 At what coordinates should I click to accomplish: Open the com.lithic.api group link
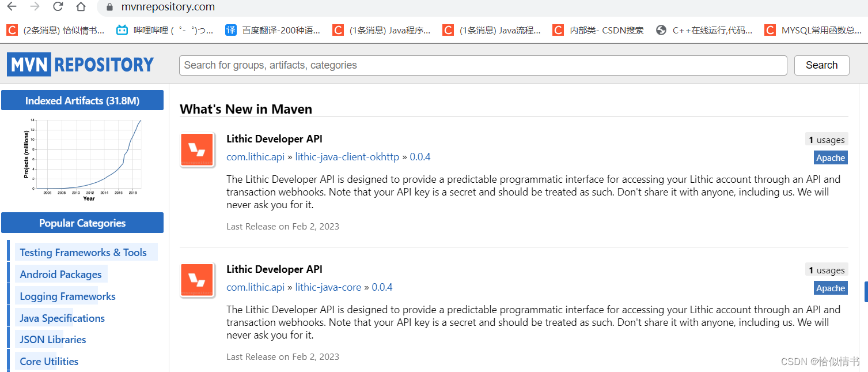click(x=255, y=156)
